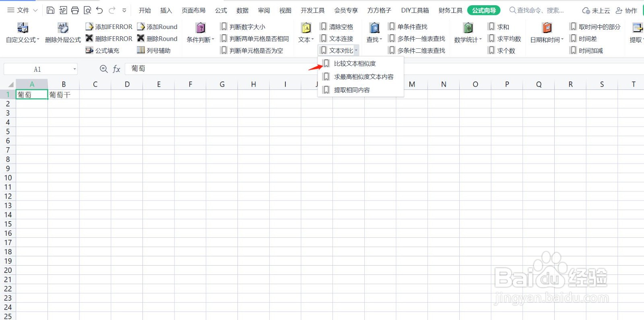Switch to the 方方格子 tab
The width and height of the screenshot is (644, 320).
pyautogui.click(x=379, y=10)
